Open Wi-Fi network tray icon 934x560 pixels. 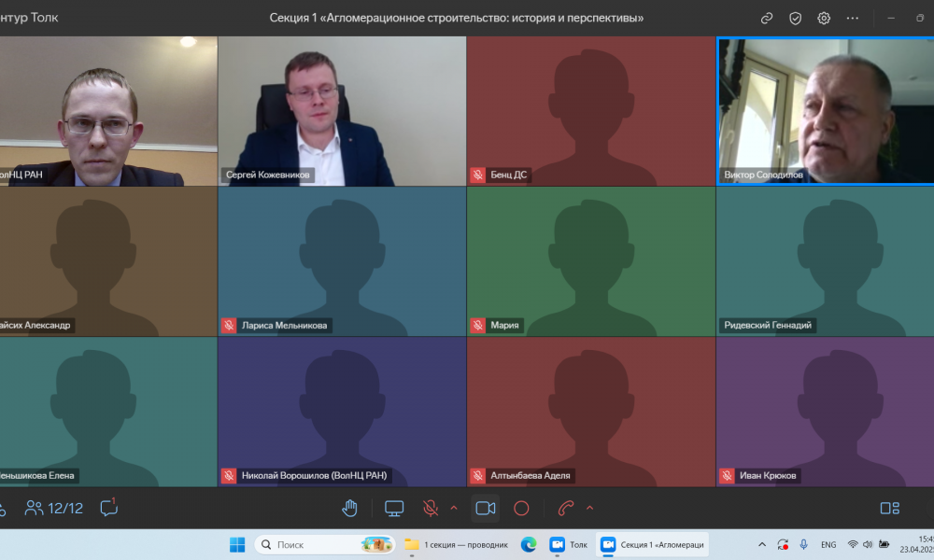click(x=853, y=544)
